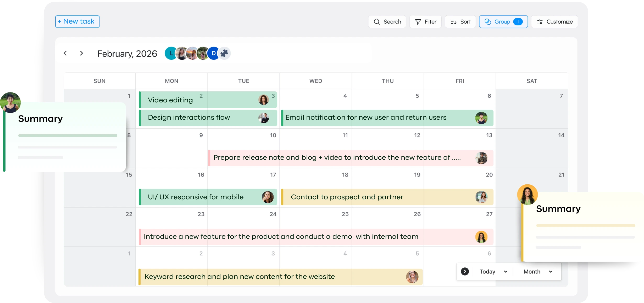Viewport: 644px width, 303px height.
Task: Click the Sort lines icon
Action: [x=454, y=22]
